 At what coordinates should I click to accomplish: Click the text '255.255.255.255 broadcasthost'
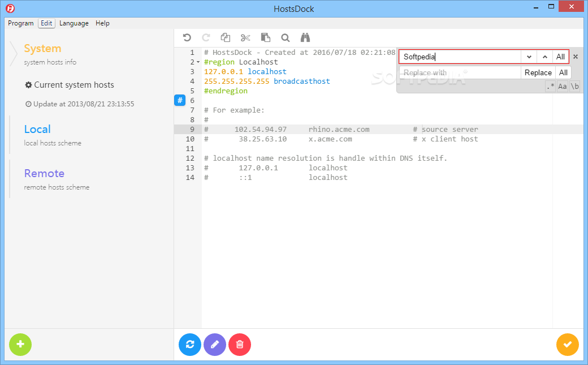[267, 81]
